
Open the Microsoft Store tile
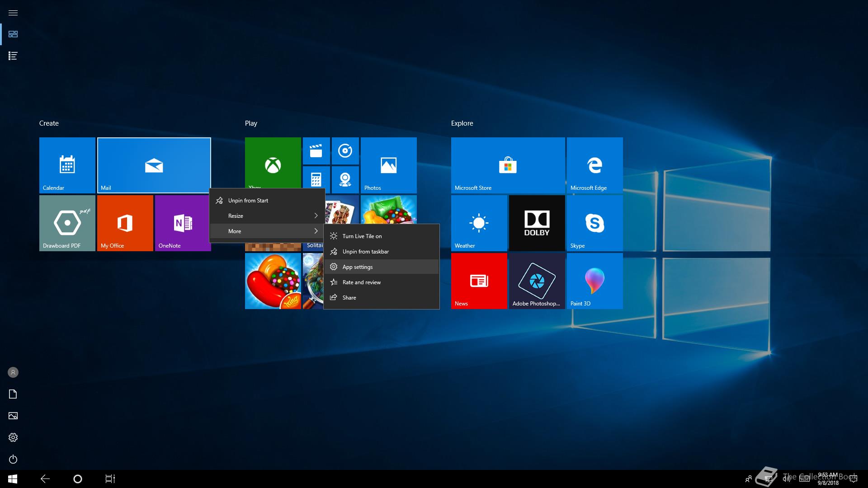tap(508, 165)
